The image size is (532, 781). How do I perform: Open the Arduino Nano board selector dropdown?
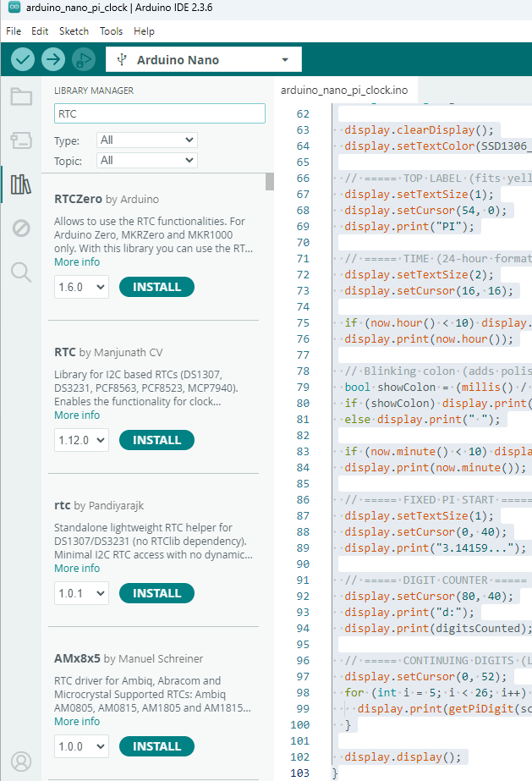tap(204, 60)
